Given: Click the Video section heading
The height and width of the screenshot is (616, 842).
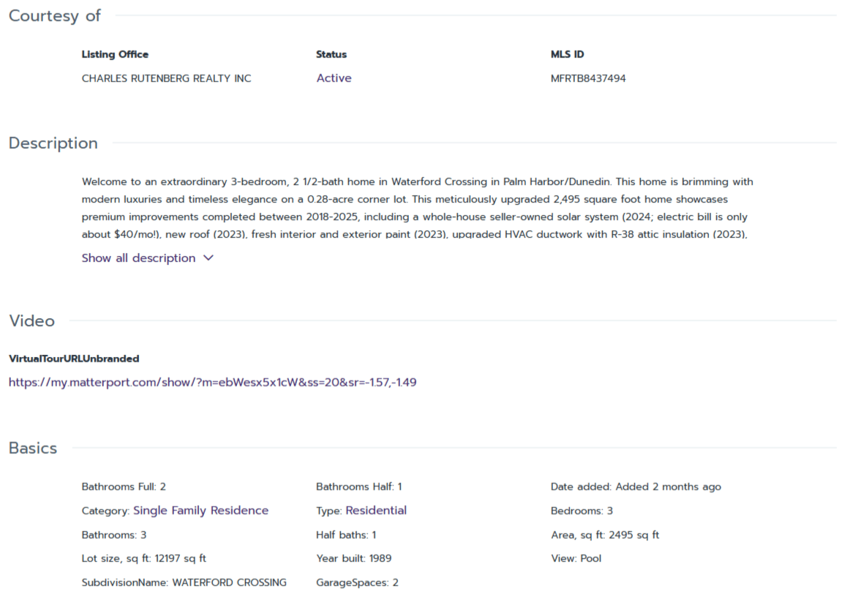Looking at the screenshot, I should [x=31, y=321].
